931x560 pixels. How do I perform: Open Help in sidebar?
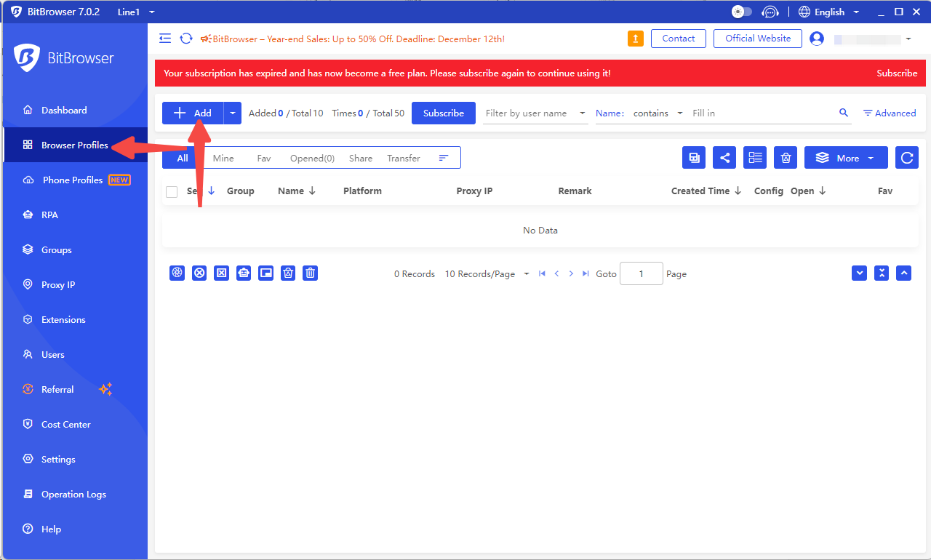[75, 529]
